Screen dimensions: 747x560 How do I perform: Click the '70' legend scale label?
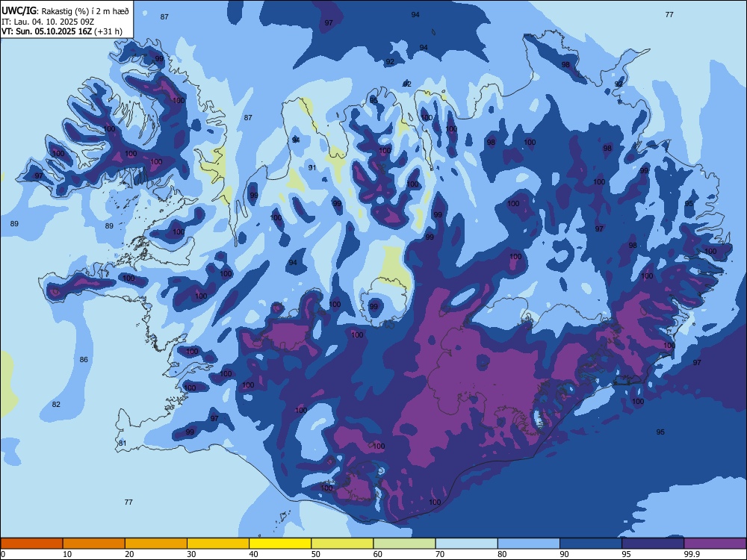coord(440,554)
